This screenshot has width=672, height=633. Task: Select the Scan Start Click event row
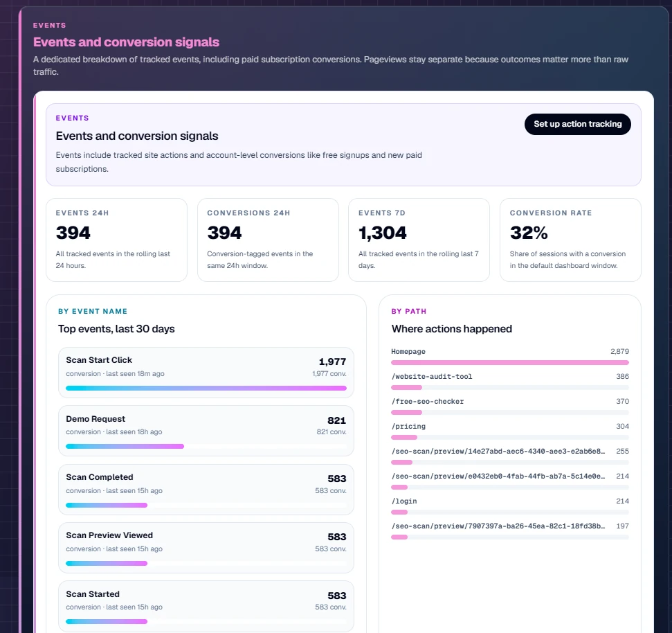coord(206,373)
